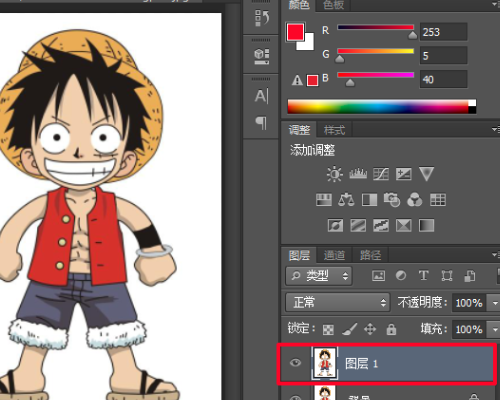Image resolution: width=500 pixels, height=400 pixels.
Task: Filter layers by adjustment layer type
Action: pyautogui.click(x=401, y=276)
